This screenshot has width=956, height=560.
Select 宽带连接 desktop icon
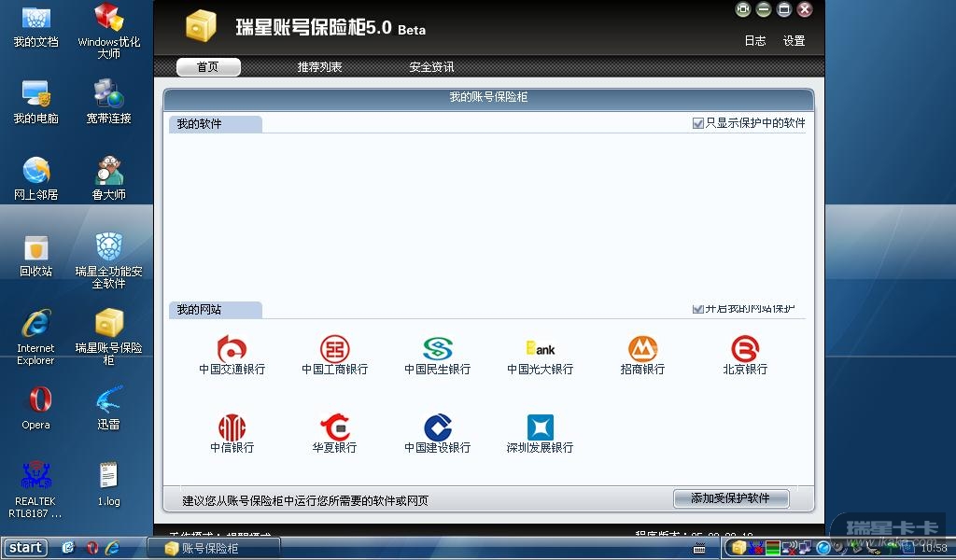pos(109,103)
